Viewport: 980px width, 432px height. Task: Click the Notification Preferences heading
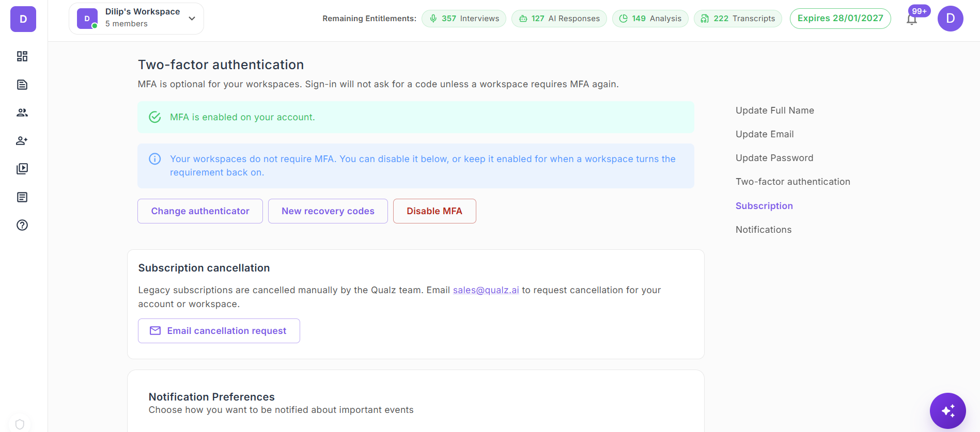(x=212, y=397)
